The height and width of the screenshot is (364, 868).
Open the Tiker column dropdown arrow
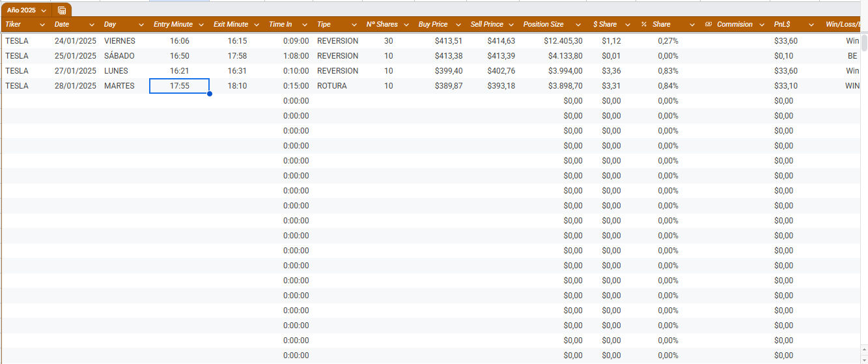[42, 25]
